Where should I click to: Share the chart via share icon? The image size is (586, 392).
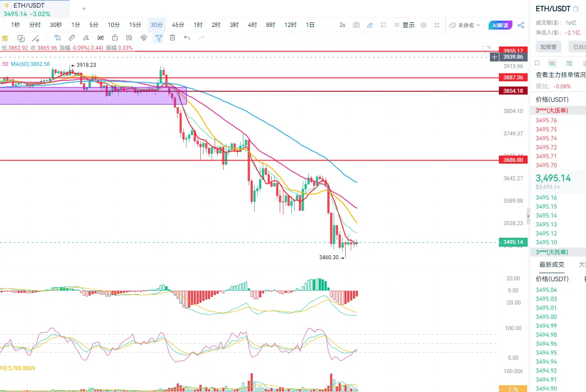(521, 25)
